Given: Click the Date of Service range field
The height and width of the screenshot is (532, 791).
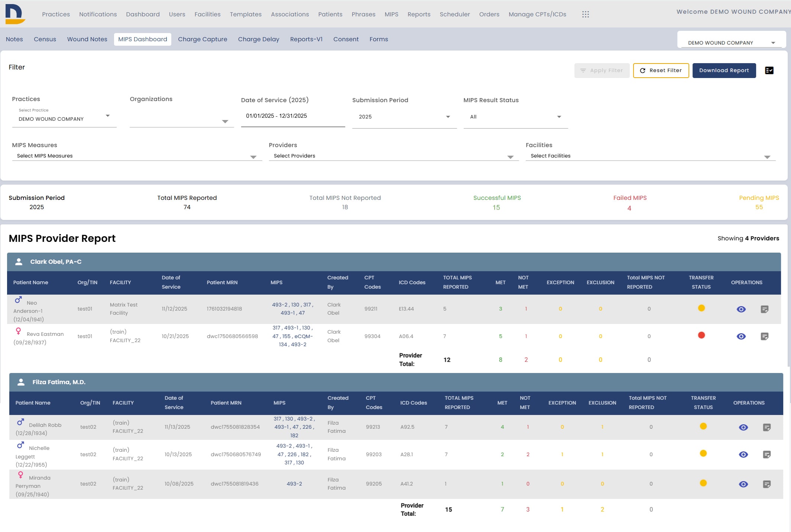Looking at the screenshot, I should click(x=293, y=116).
